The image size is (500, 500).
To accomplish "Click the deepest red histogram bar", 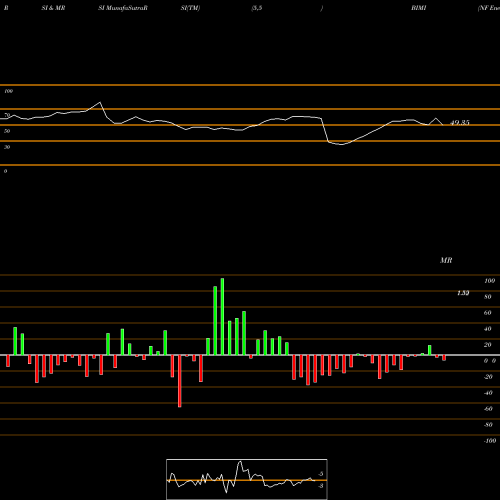I will click(180, 381).
